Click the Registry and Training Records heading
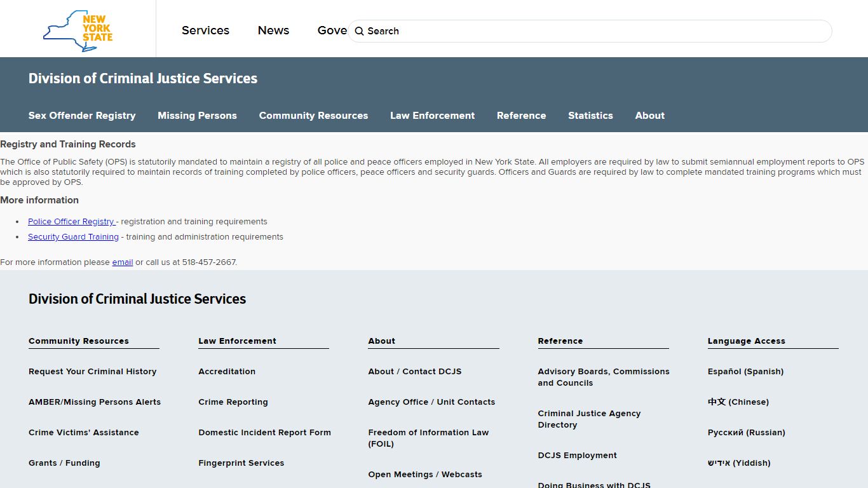The width and height of the screenshot is (868, 488). (x=68, y=144)
